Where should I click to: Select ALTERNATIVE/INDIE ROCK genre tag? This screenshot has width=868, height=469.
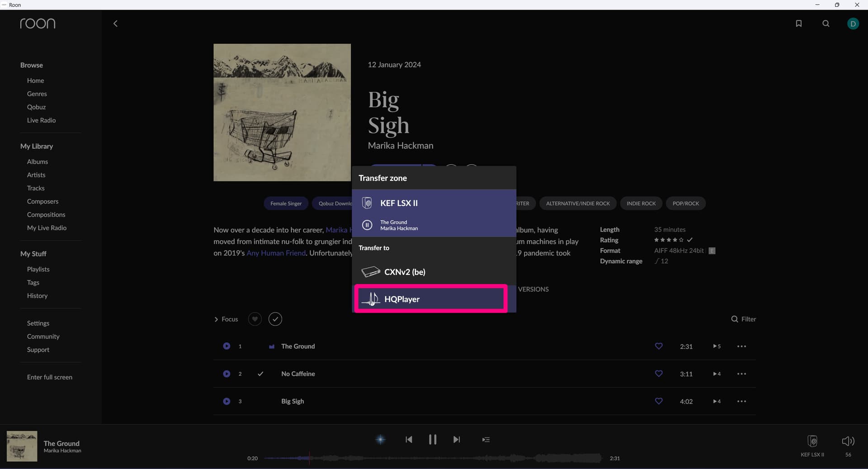click(x=578, y=204)
